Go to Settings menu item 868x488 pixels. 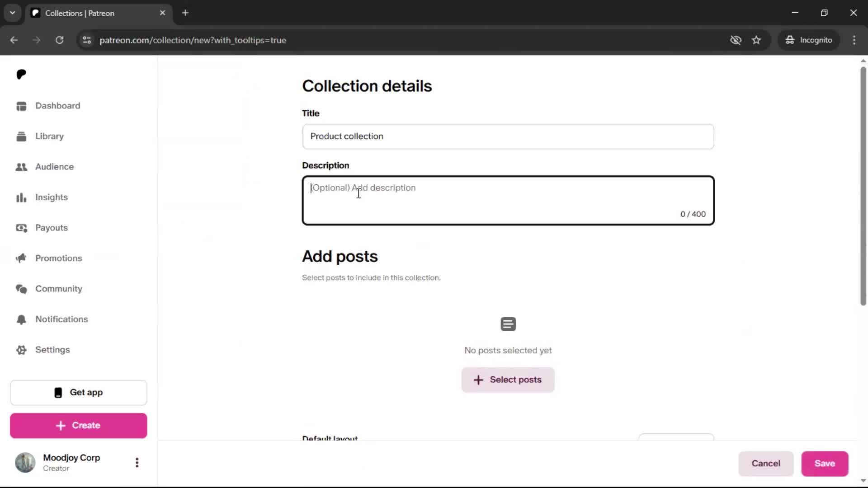[x=52, y=350]
